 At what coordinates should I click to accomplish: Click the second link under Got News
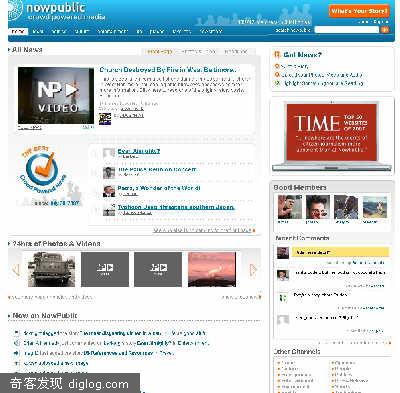click(x=321, y=75)
